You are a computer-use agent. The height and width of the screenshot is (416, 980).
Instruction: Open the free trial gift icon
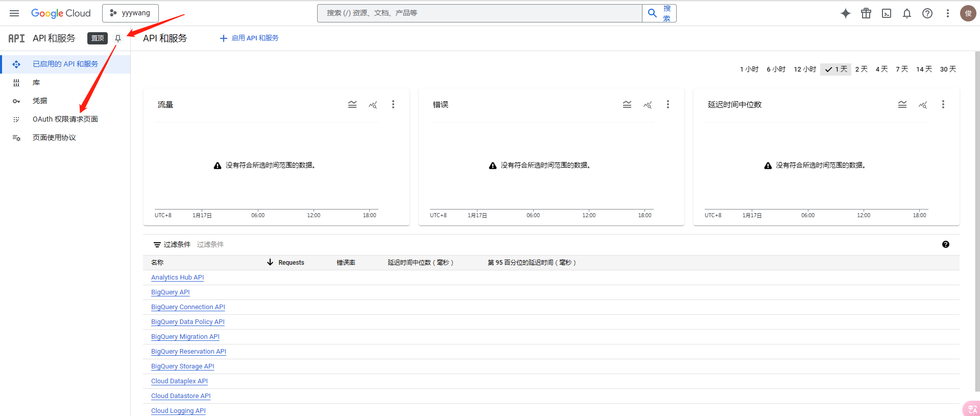pyautogui.click(x=866, y=13)
